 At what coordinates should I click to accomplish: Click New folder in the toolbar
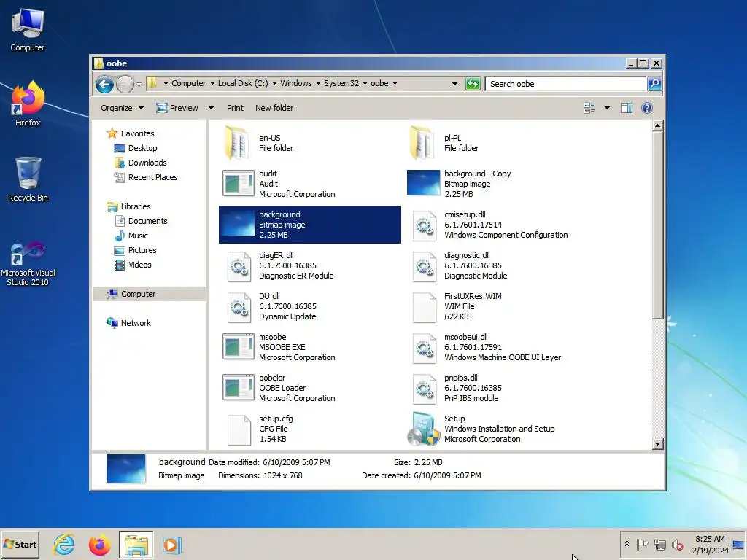coord(274,108)
